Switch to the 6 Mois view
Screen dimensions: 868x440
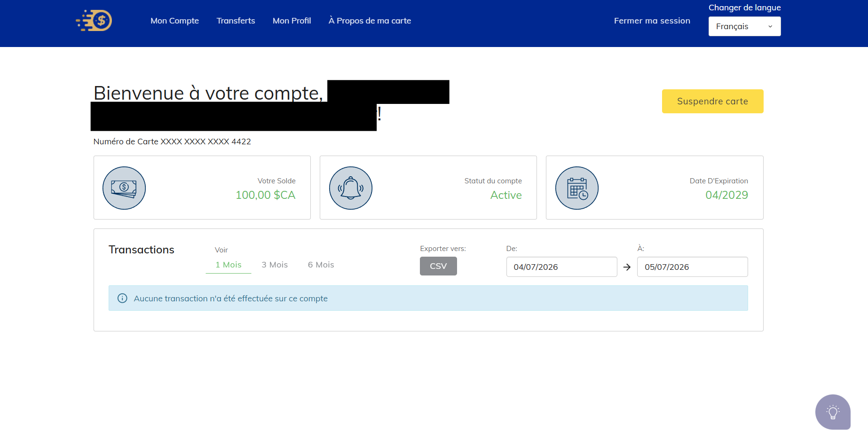coord(321,265)
